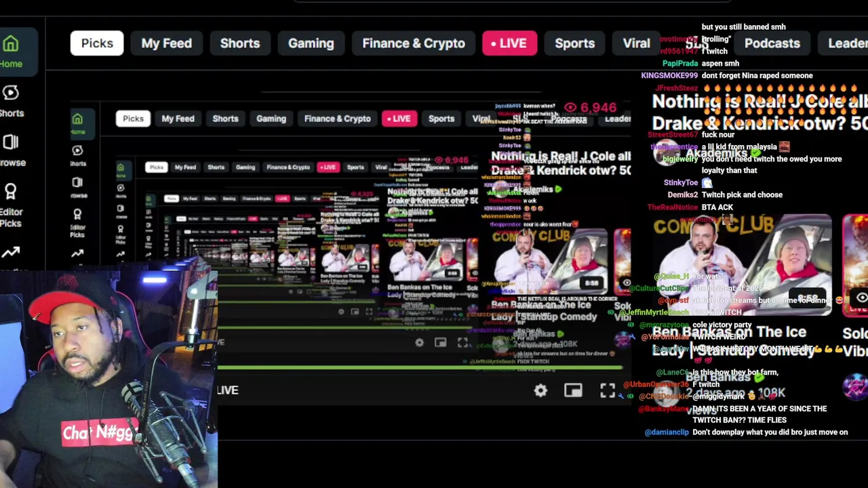Click chat username KINGSMOKE999
The width and height of the screenshot is (868, 488).
[x=669, y=76]
